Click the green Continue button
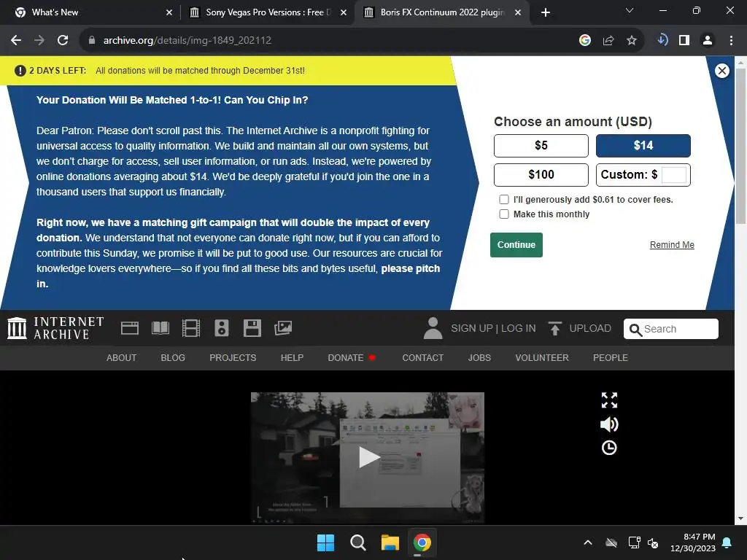Screen dimensions: 747x560 (516, 245)
